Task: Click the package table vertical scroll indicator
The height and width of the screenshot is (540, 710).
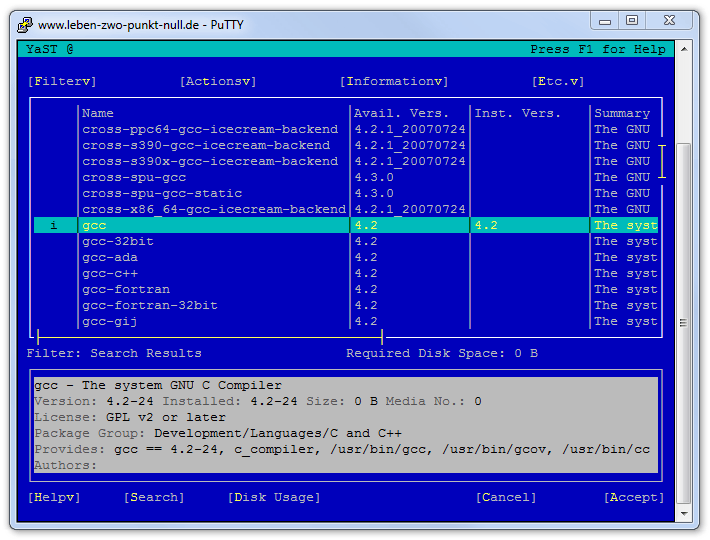Action: (x=662, y=162)
